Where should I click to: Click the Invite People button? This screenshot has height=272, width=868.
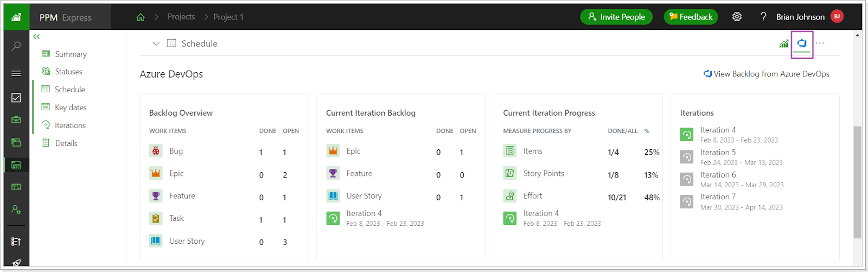[x=616, y=17]
